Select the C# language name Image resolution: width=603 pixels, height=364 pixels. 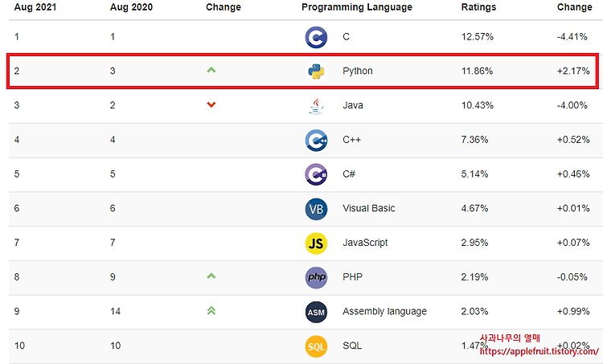coord(349,174)
